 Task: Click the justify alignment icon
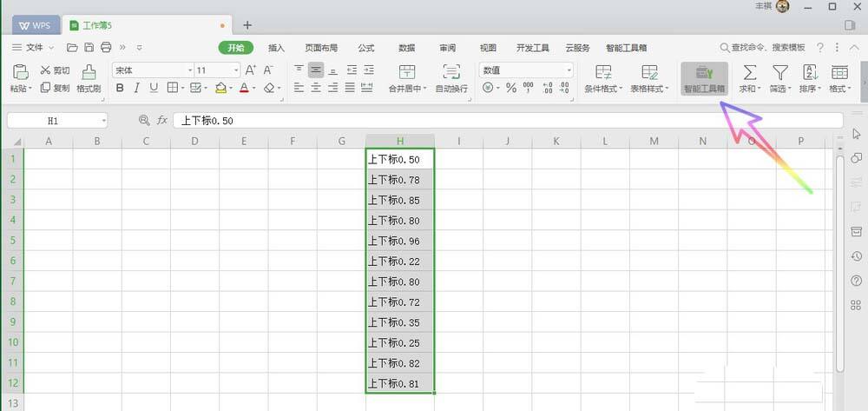tap(350, 88)
